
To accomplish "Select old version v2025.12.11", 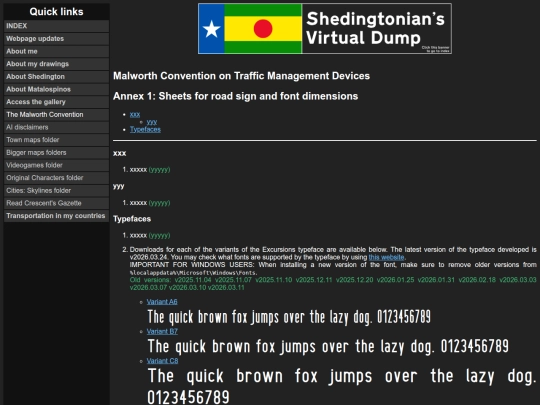I will (x=314, y=280).
